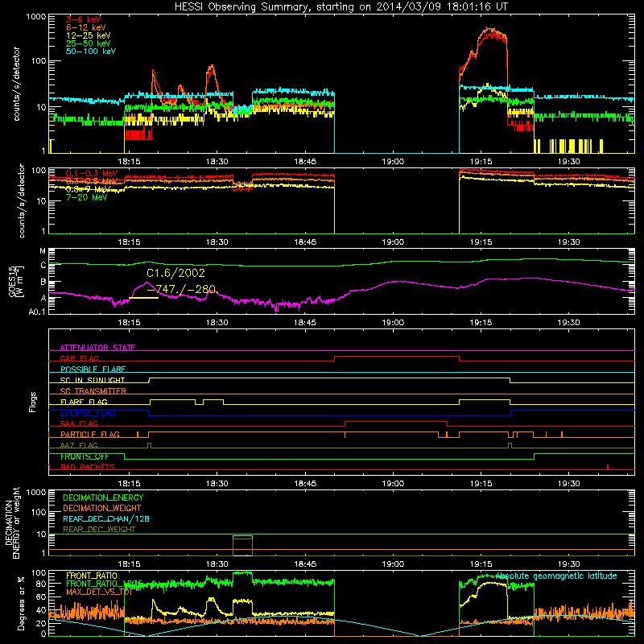Image resolution: width=644 pixels, height=644 pixels.
Task: Click the -747./-280 position annotation
Action: (181, 289)
